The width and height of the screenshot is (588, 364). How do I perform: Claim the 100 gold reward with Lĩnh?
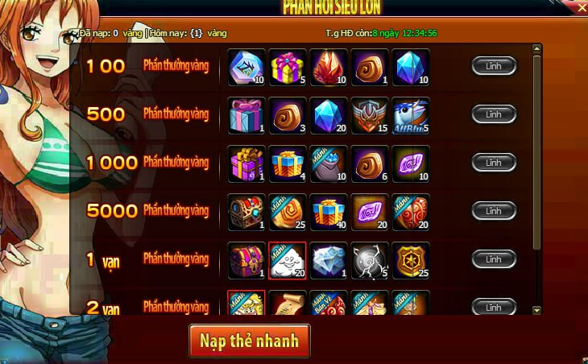click(494, 66)
